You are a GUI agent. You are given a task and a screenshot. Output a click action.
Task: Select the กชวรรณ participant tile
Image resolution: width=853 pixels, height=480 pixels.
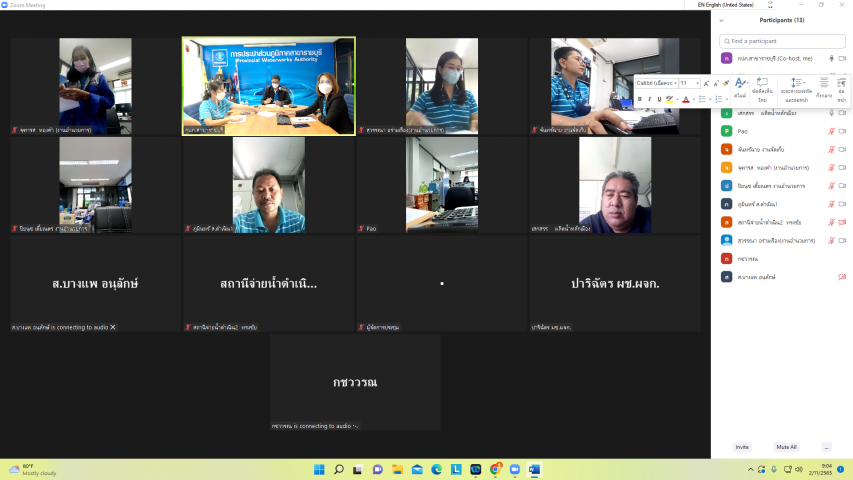point(355,382)
